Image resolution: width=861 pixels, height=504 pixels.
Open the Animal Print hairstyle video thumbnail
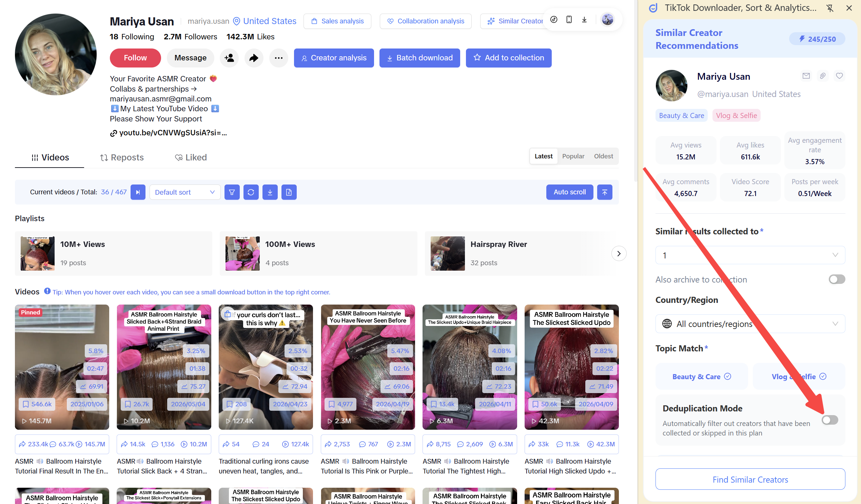(164, 367)
